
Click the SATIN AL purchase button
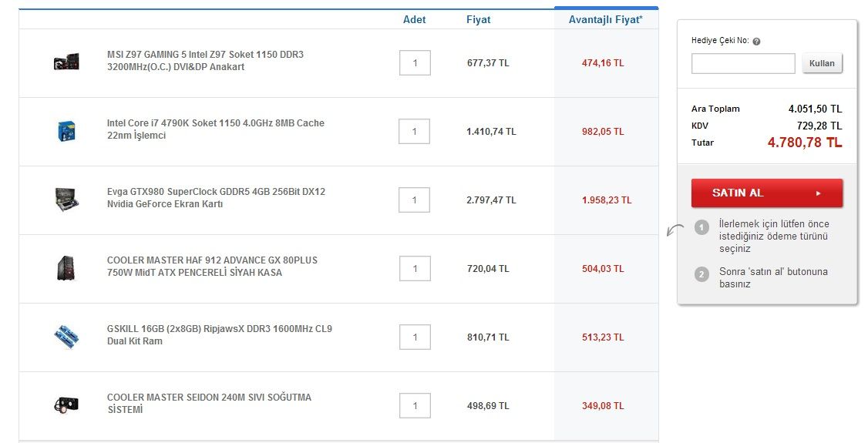[x=766, y=193]
